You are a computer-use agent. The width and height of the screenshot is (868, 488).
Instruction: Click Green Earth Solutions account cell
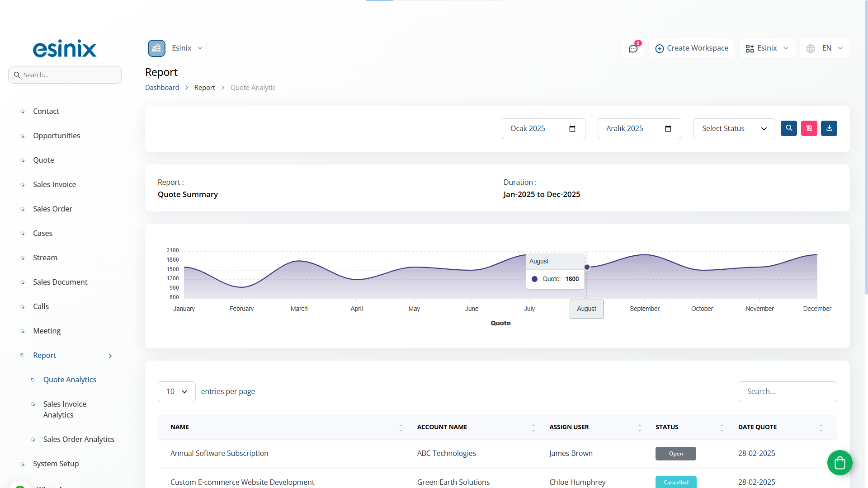(453, 482)
